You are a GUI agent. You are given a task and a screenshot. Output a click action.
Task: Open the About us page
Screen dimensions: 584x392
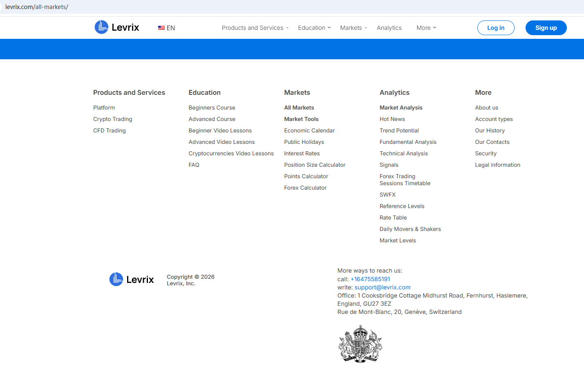pyautogui.click(x=487, y=108)
